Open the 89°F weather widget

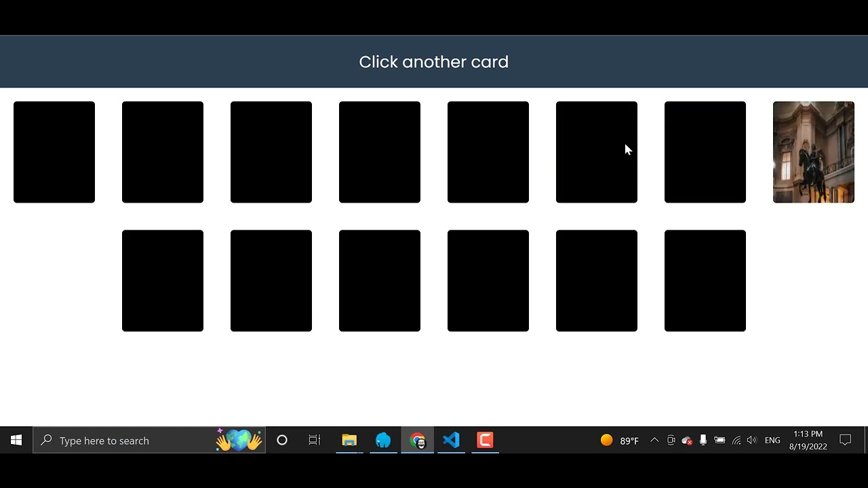click(620, 441)
